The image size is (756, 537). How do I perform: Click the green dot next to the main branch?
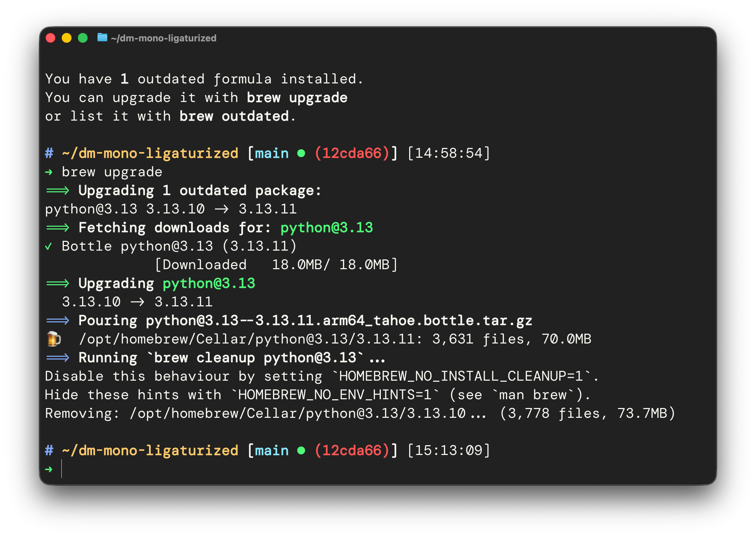301,153
